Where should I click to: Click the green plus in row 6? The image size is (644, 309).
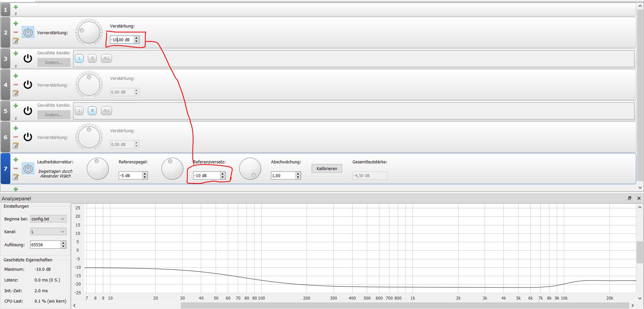pos(16,128)
